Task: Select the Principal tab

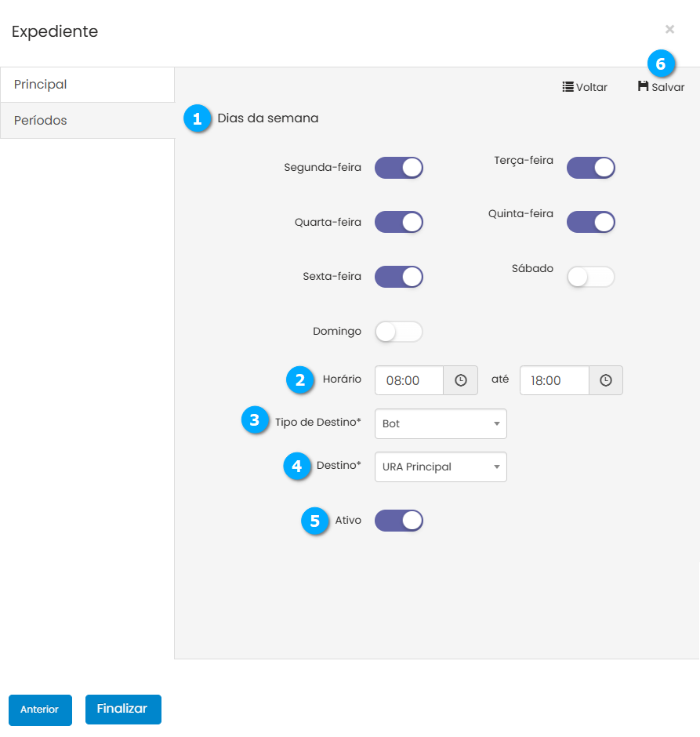Action: tap(87, 85)
